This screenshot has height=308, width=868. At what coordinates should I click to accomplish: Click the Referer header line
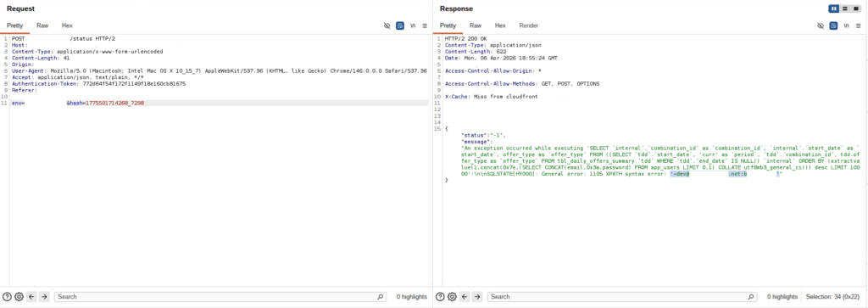click(x=25, y=90)
